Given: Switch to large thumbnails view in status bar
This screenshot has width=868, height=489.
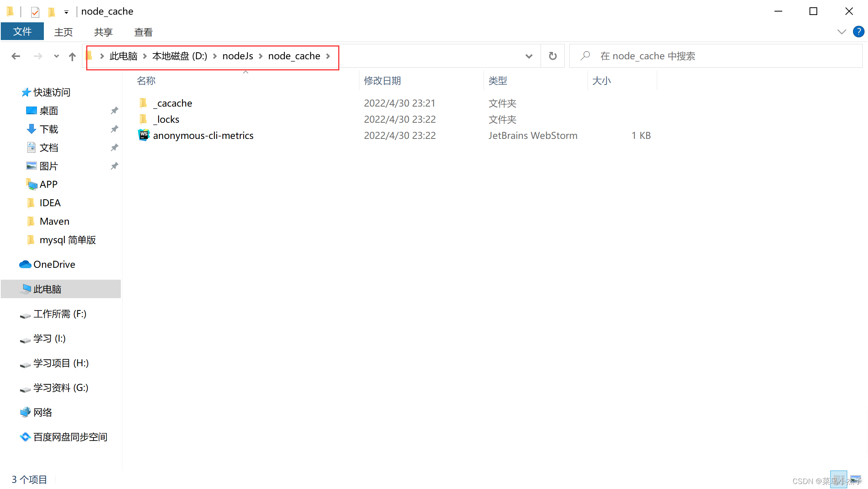Looking at the screenshot, I should (x=856, y=479).
